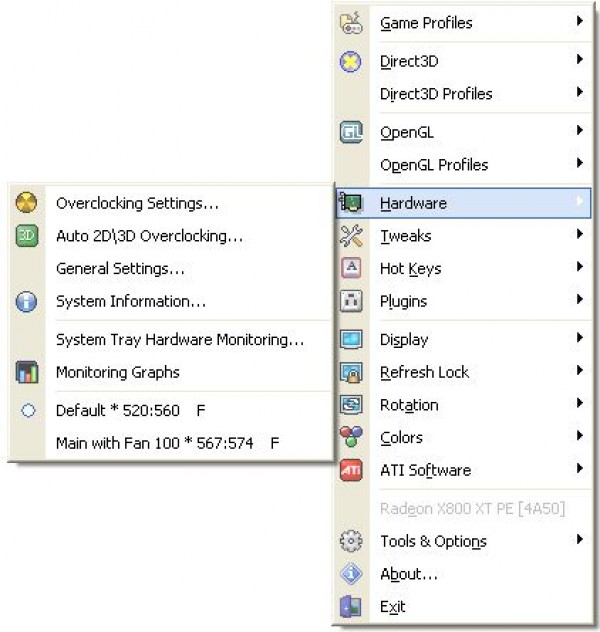Click the Hot Keys letter A icon
This screenshot has height=632, width=600.
(351, 268)
